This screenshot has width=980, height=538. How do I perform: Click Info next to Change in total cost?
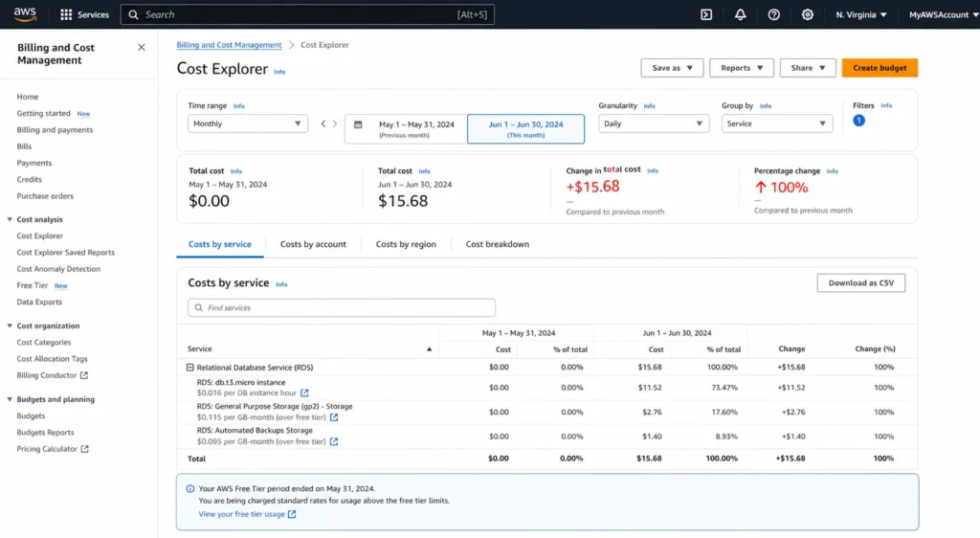(x=653, y=170)
